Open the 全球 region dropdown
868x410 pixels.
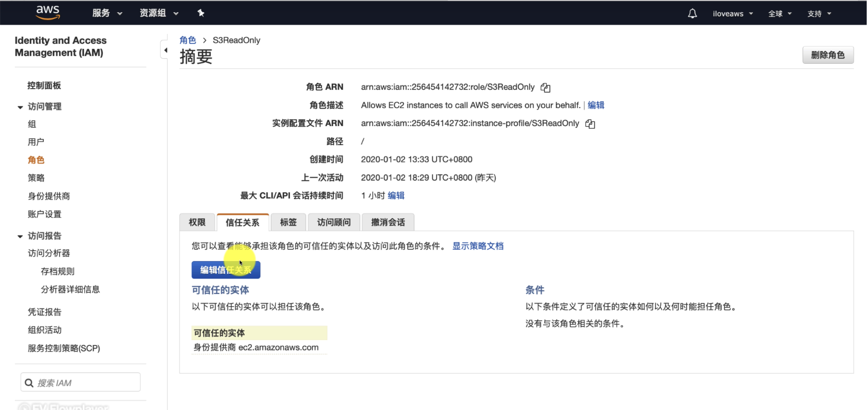tap(780, 13)
